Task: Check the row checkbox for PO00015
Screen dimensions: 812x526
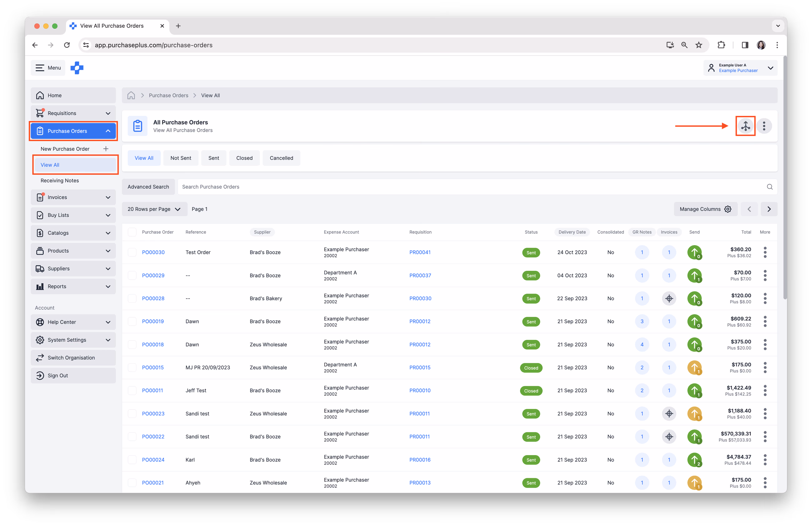Action: pos(132,367)
